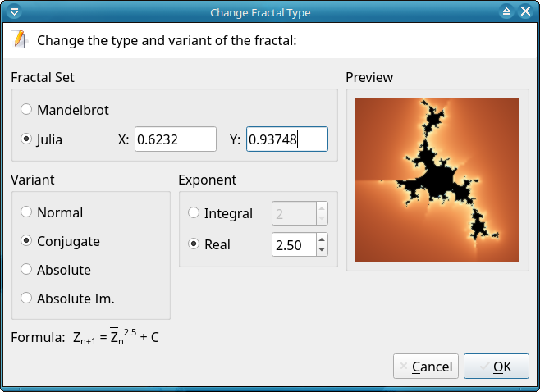This screenshot has width=540, height=392.
Task: Confirm with the OK button
Action: point(496,367)
